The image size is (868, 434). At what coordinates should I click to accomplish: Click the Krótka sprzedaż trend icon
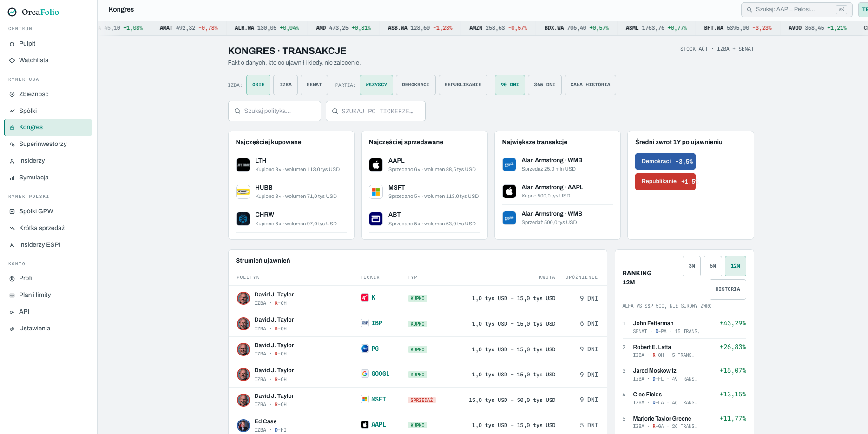tap(12, 228)
